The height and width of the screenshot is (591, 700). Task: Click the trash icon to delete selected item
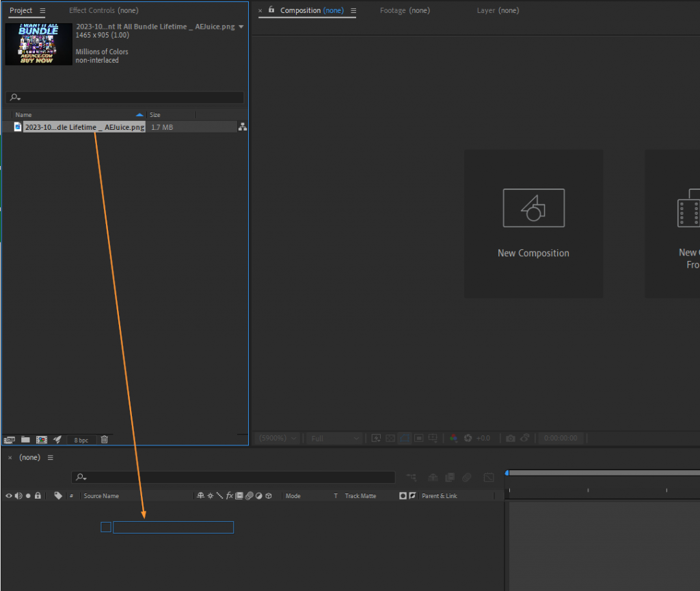point(104,439)
